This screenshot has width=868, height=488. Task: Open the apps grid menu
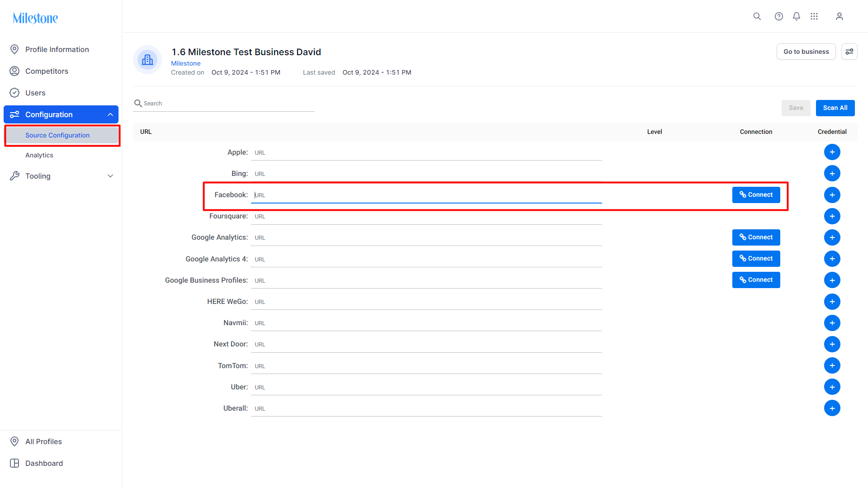coord(814,16)
